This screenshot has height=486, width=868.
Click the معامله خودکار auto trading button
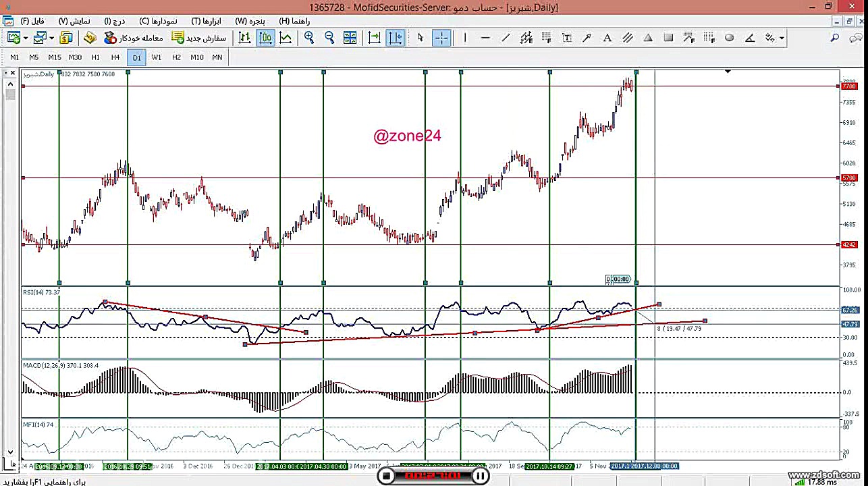click(x=134, y=38)
